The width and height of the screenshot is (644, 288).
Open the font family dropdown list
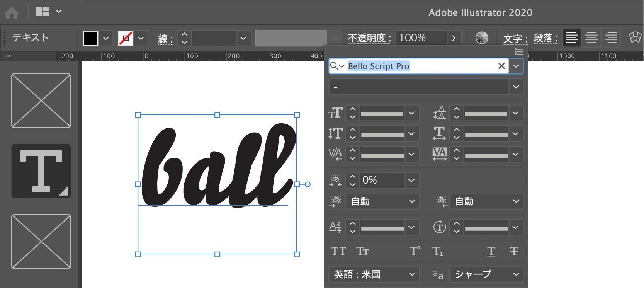coord(516,66)
